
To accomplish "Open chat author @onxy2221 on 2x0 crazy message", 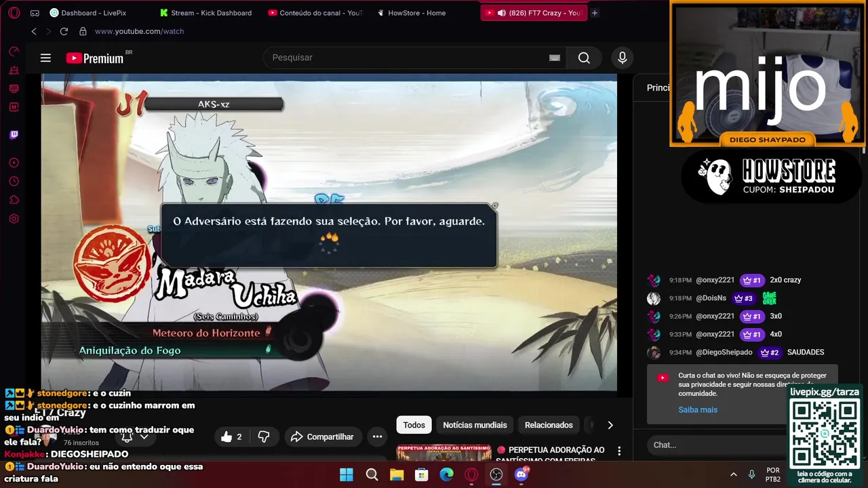I will tap(715, 280).
